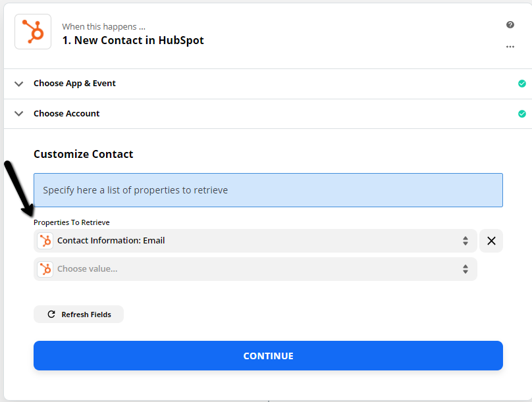This screenshot has width=532, height=402.
Task: Open the help question mark icon
Action: (510, 25)
